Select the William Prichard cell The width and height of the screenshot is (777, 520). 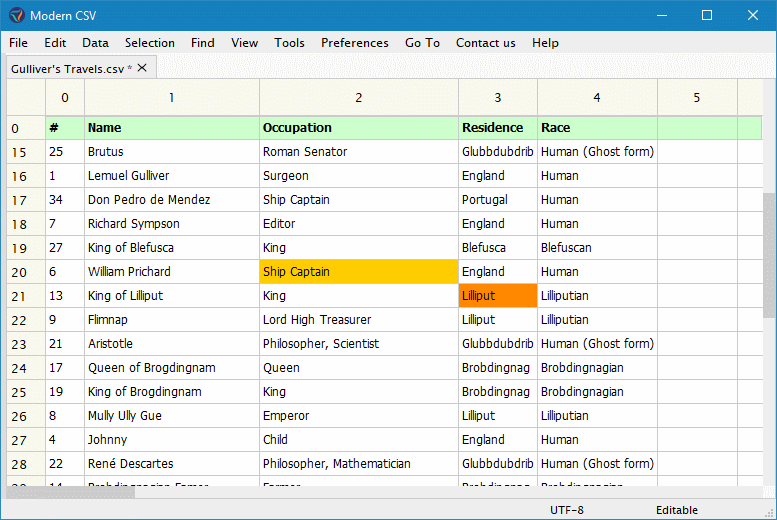(171, 272)
